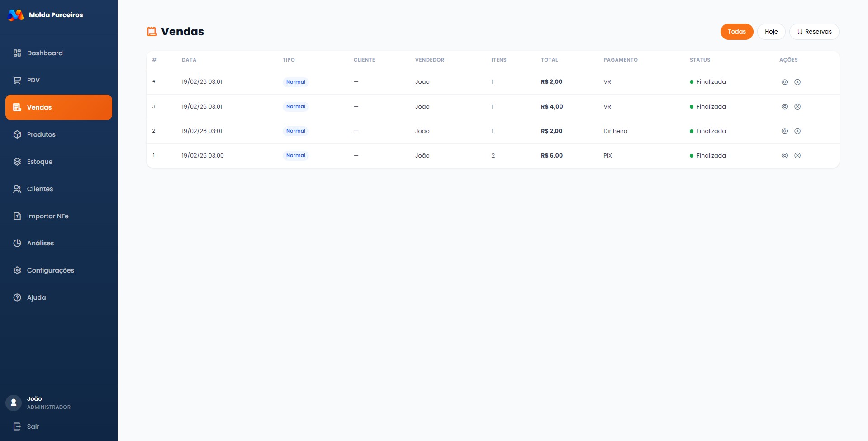View details of sale number 3
Screen dimensions: 868x441
click(x=785, y=107)
